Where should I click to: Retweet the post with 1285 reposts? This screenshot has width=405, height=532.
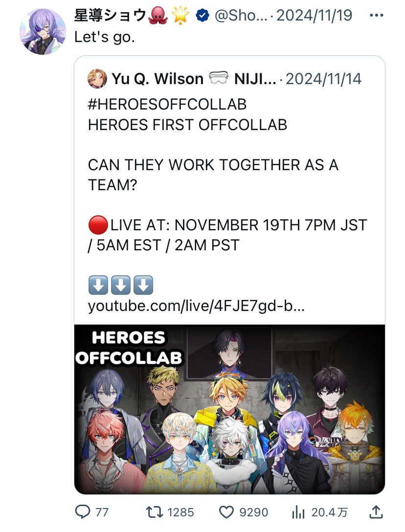point(155,512)
